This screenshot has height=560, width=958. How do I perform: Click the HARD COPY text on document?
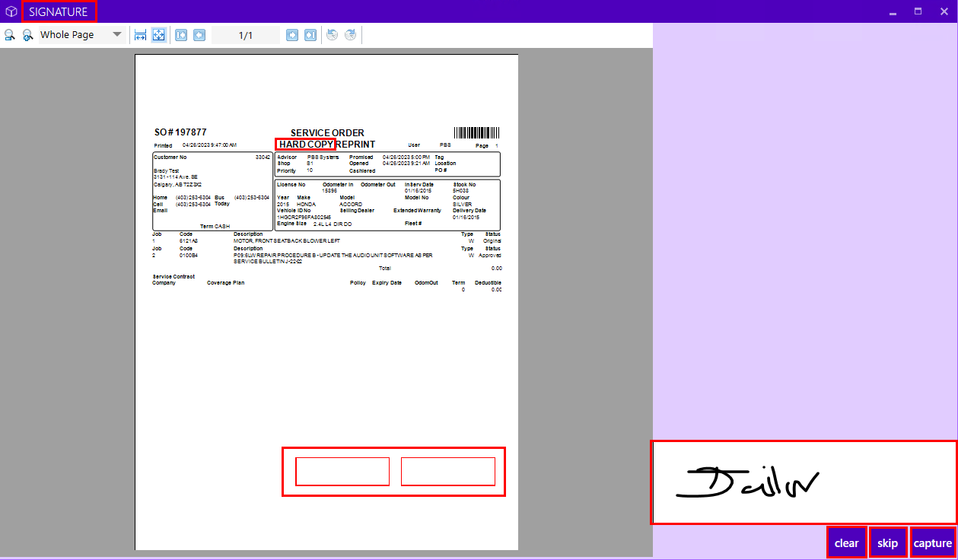(x=306, y=144)
